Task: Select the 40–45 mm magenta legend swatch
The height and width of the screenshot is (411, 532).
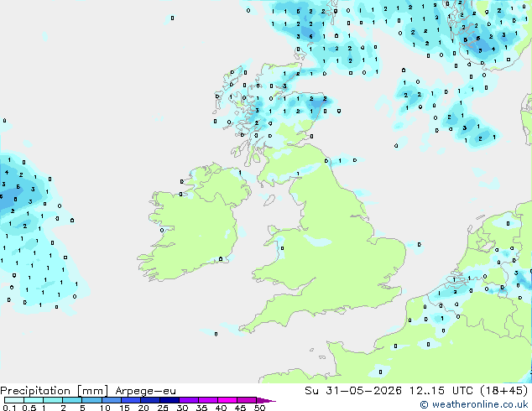Action: tap(227, 400)
